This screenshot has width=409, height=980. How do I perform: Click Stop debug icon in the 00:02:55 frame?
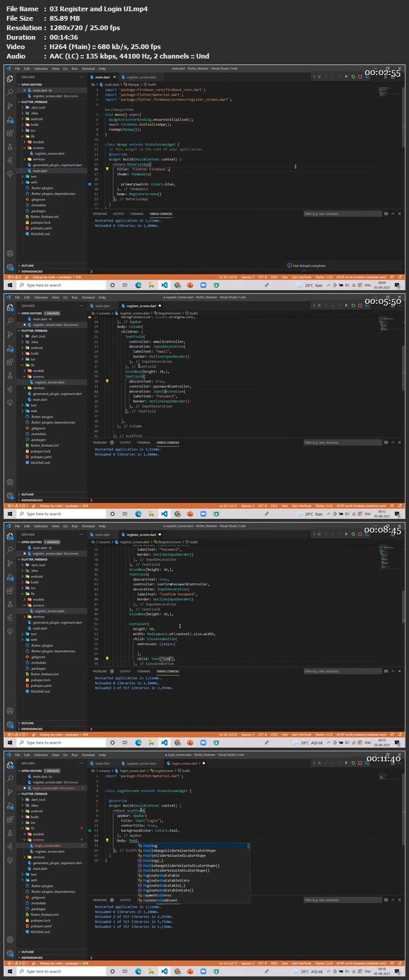[360, 77]
